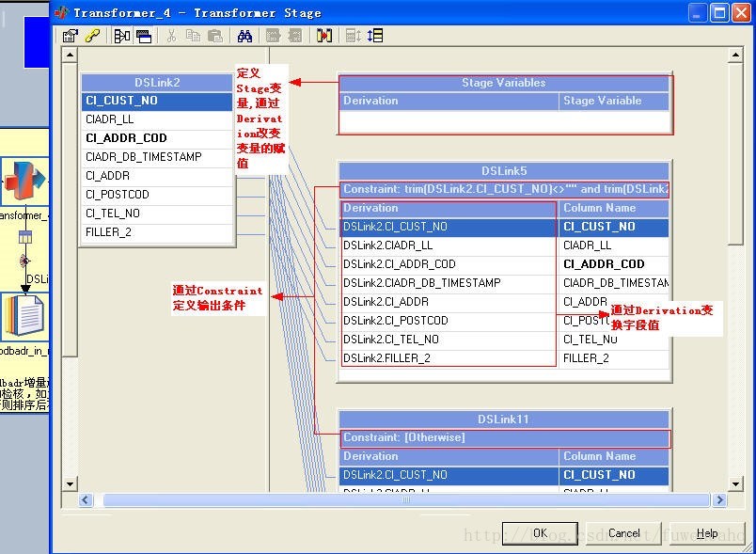756x554 pixels.
Task: Click the right pane scroll-up arrow
Action: pos(735,55)
